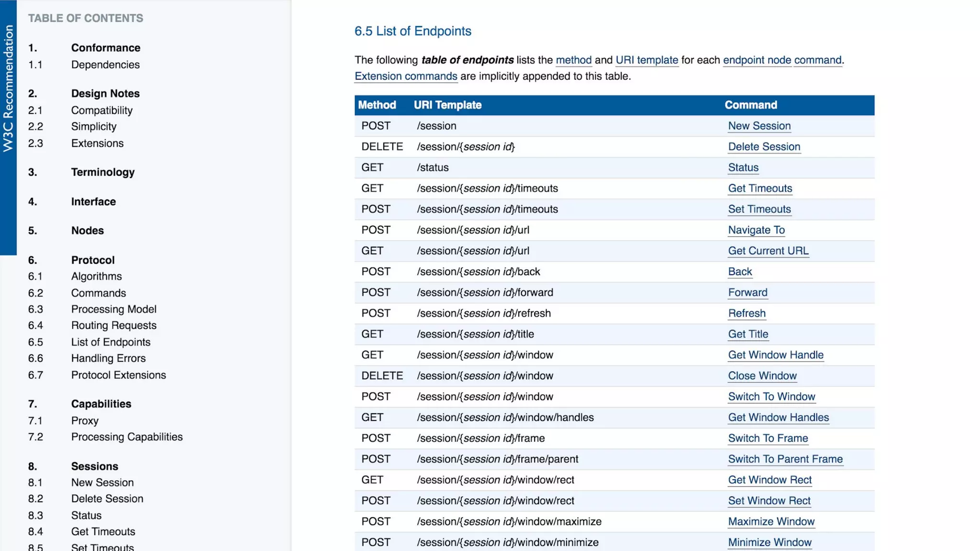Screen dimensions: 980x551
Task: Open the New Session command link
Action: 759,126
